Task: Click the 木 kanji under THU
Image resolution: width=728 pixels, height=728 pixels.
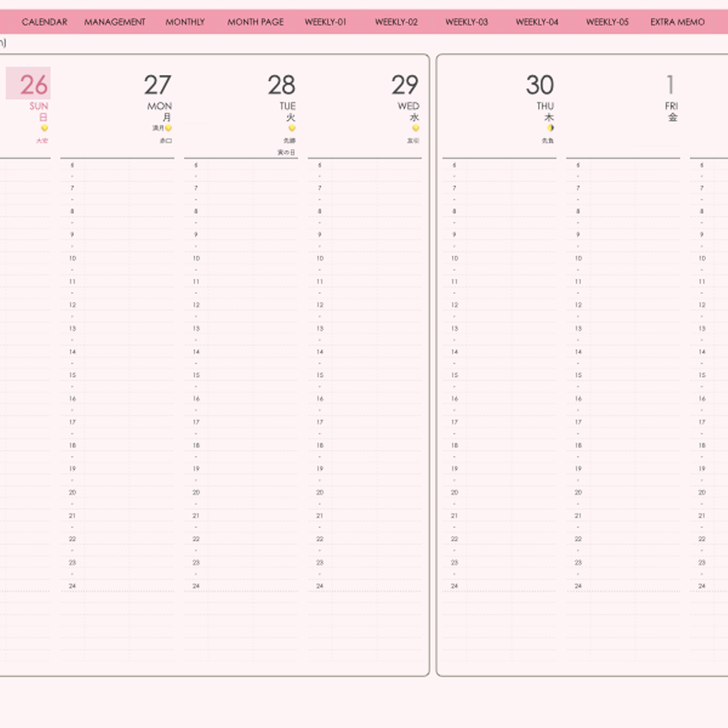Action: point(549,117)
